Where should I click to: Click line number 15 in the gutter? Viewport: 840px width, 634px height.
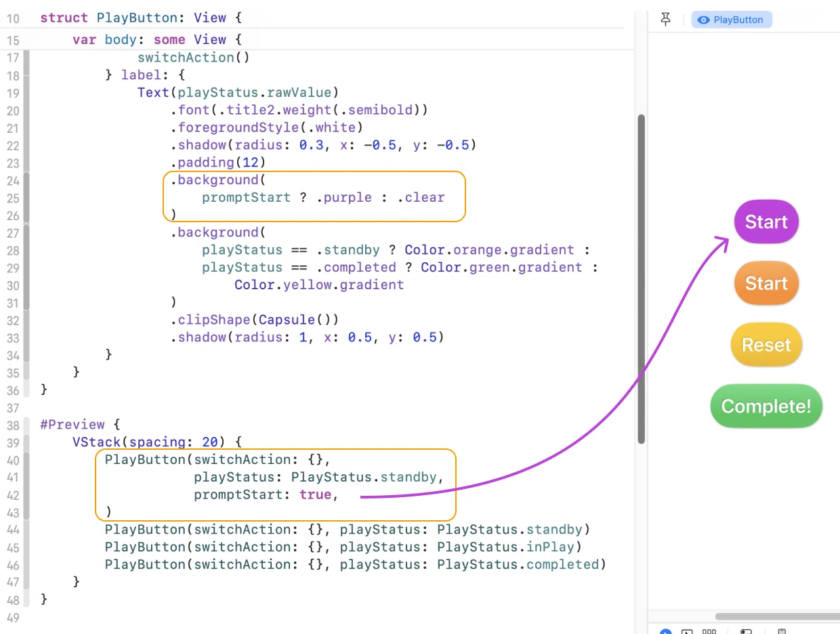click(13, 40)
